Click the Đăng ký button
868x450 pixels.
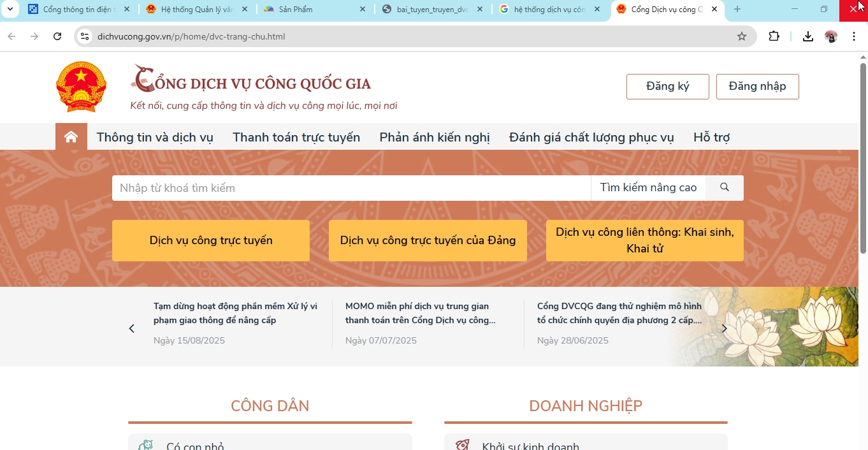[x=667, y=87]
